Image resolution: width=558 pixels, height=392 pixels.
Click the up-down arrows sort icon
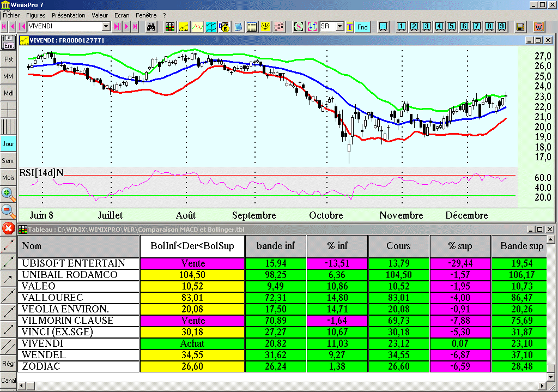coord(312,27)
